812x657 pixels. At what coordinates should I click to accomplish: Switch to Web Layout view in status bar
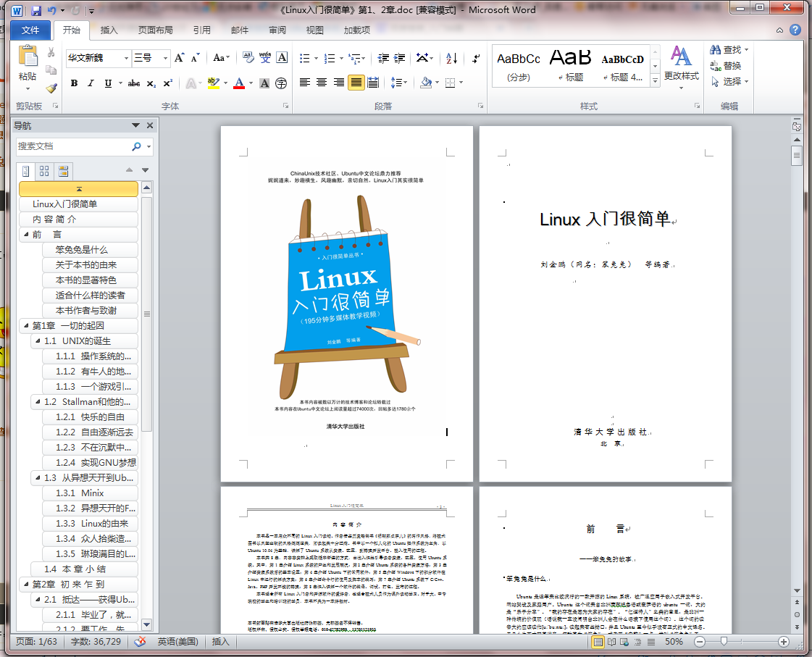[x=624, y=642]
